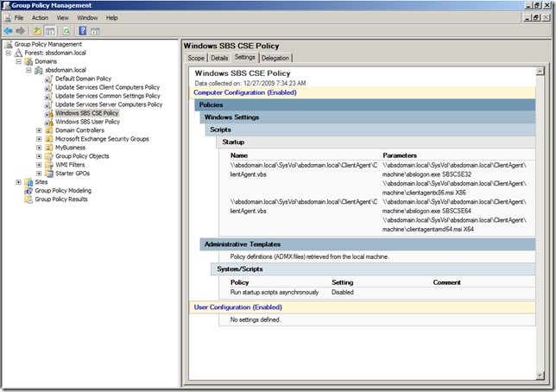Click 'Run startup scripts asynchronously' policy text
Image resolution: width=556 pixels, height=392 pixels.
(x=275, y=293)
